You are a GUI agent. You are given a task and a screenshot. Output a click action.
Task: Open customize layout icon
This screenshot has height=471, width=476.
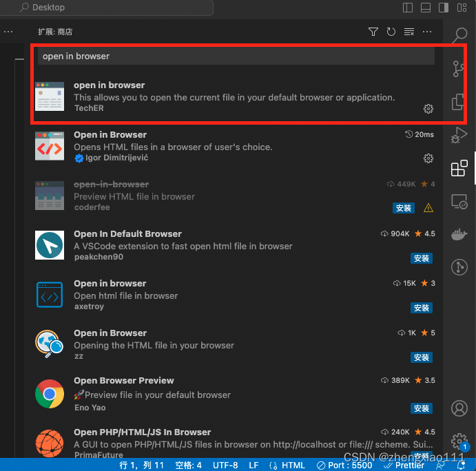point(462,8)
